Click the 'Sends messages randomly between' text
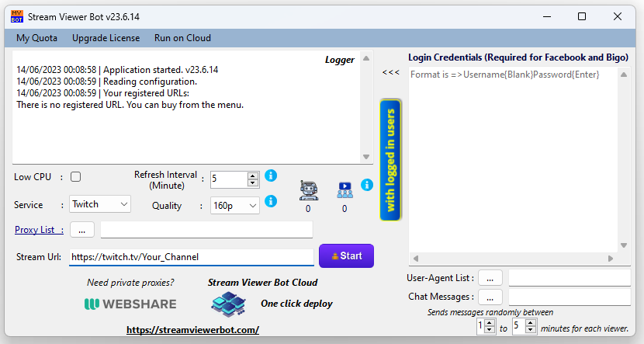Screen dimensions: 644x344 tap(490, 312)
